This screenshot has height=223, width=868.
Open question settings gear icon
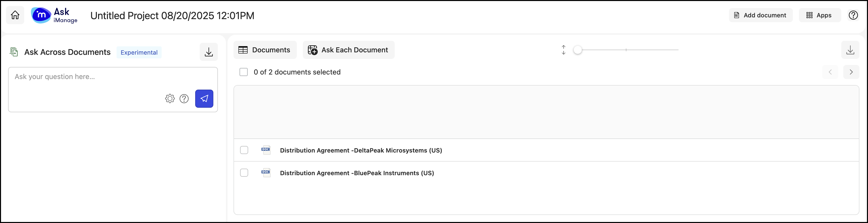click(x=170, y=99)
